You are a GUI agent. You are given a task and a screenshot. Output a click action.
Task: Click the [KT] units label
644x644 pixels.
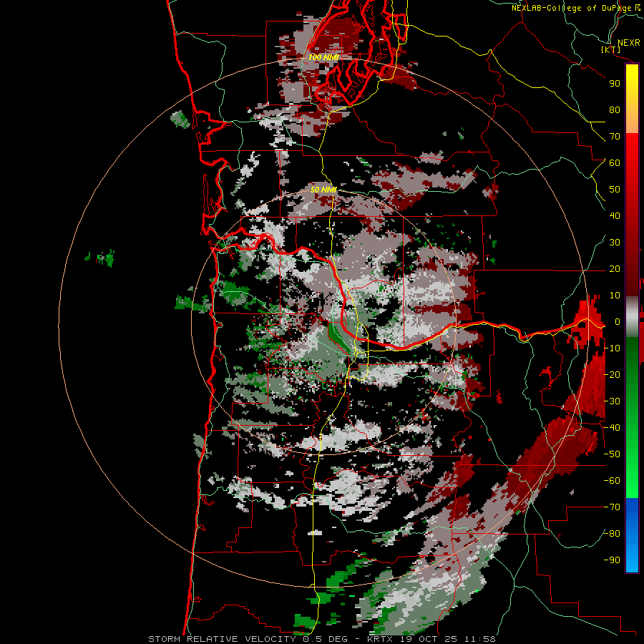[611, 49]
